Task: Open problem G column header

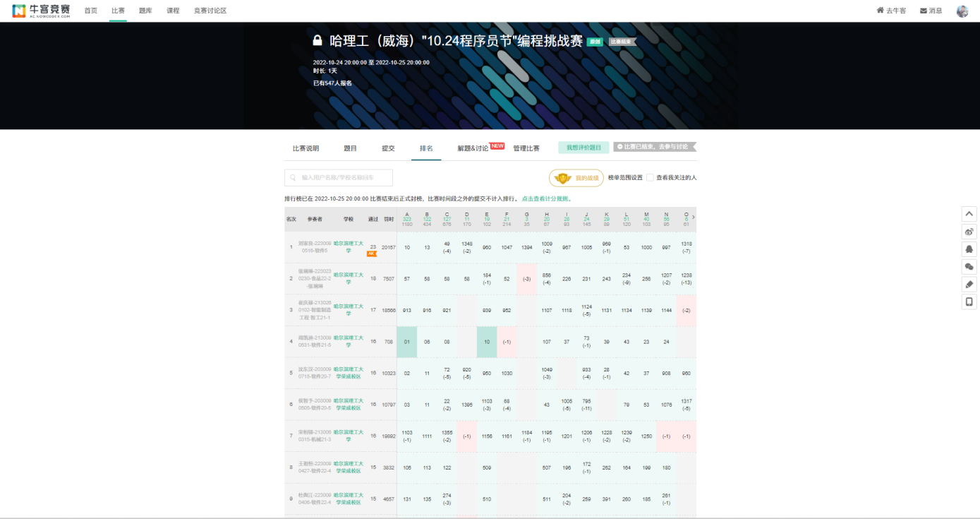Action: click(526, 219)
